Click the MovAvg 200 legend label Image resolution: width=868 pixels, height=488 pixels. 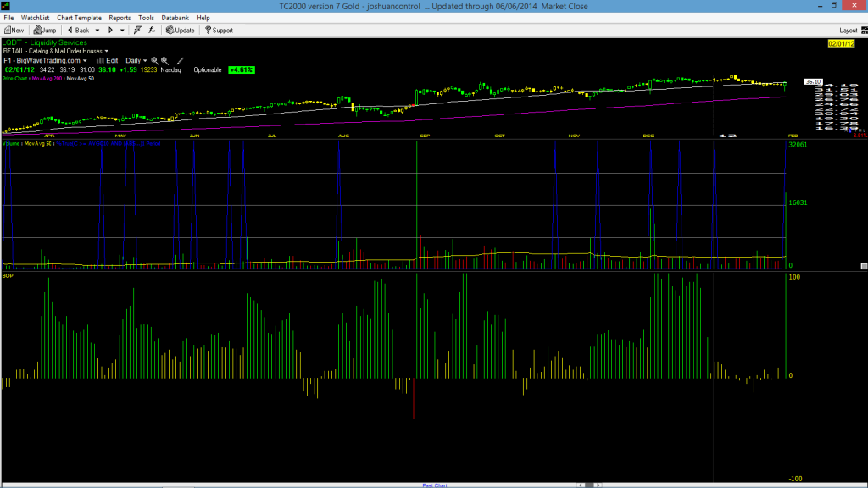pyautogui.click(x=47, y=79)
